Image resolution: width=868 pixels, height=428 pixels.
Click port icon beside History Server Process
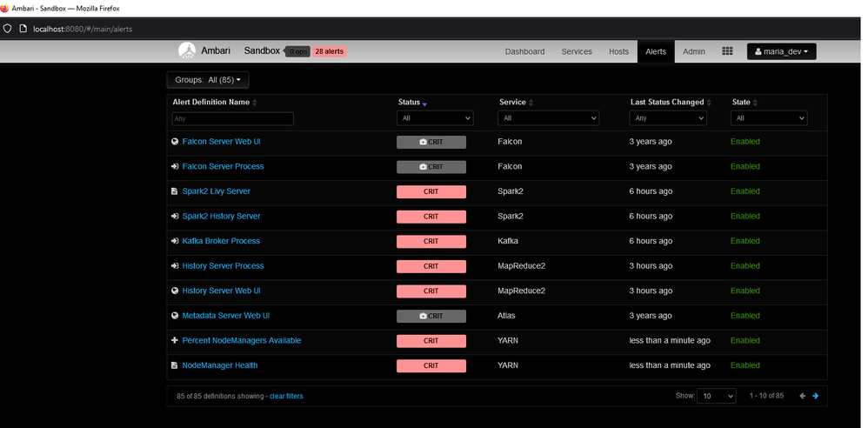174,266
